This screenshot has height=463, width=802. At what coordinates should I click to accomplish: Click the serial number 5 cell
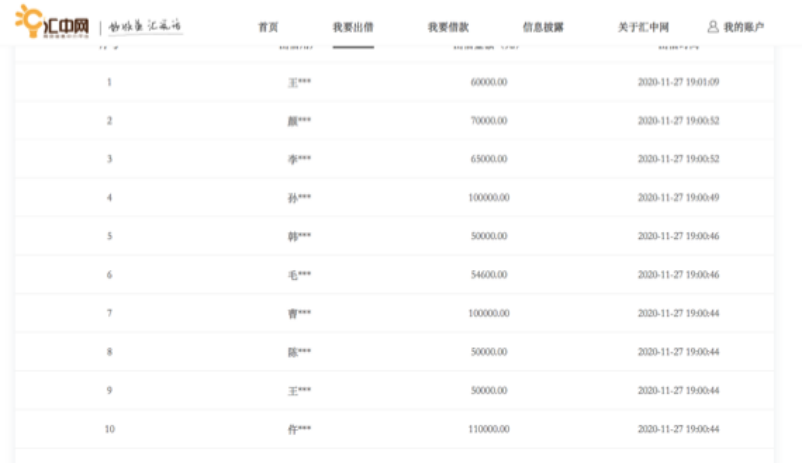tap(109, 236)
